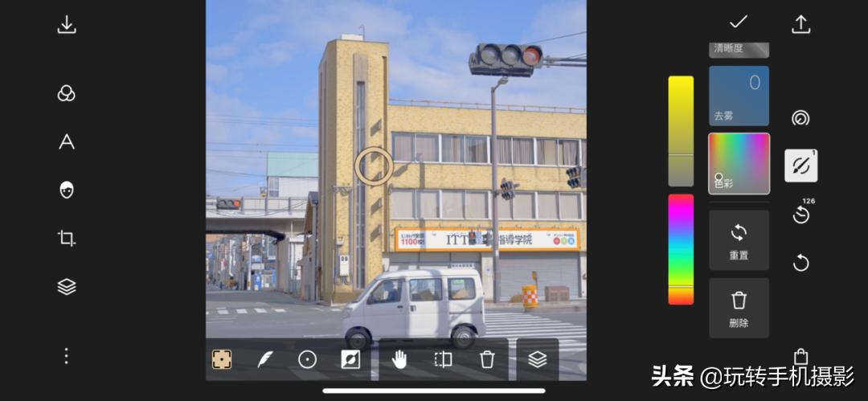Tap the undo arrow icon

tap(801, 263)
